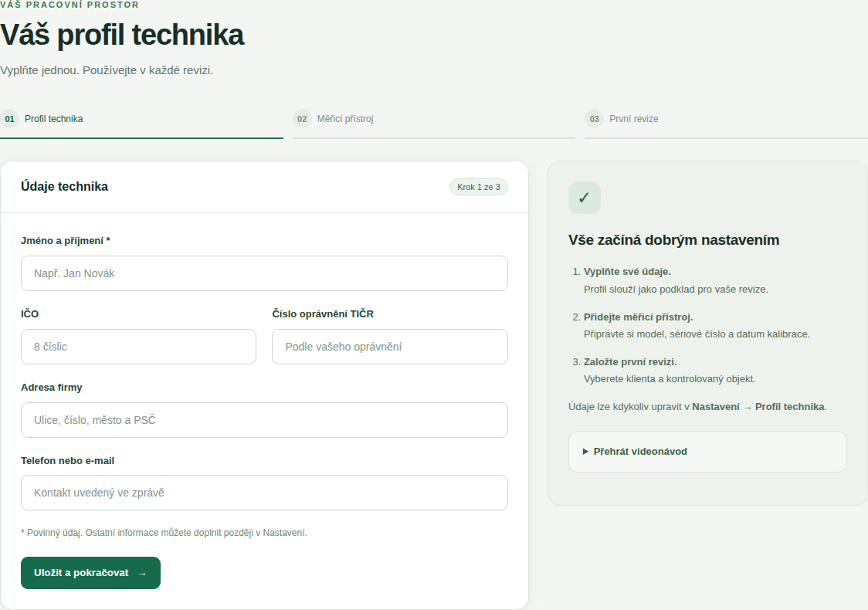This screenshot has height=610, width=868.
Task: Click the checkmark icon in the info panel
Action: [x=584, y=198]
